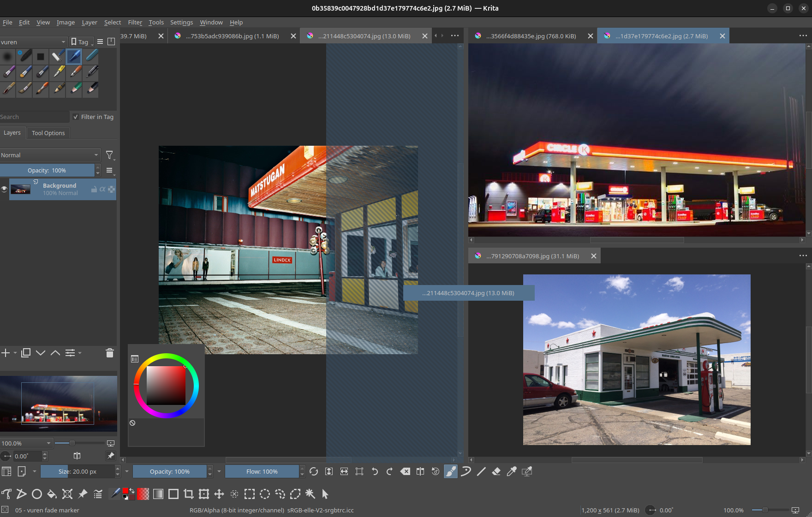Click the brush Size slider
Image resolution: width=812 pixels, height=517 pixels.
pyautogui.click(x=77, y=471)
